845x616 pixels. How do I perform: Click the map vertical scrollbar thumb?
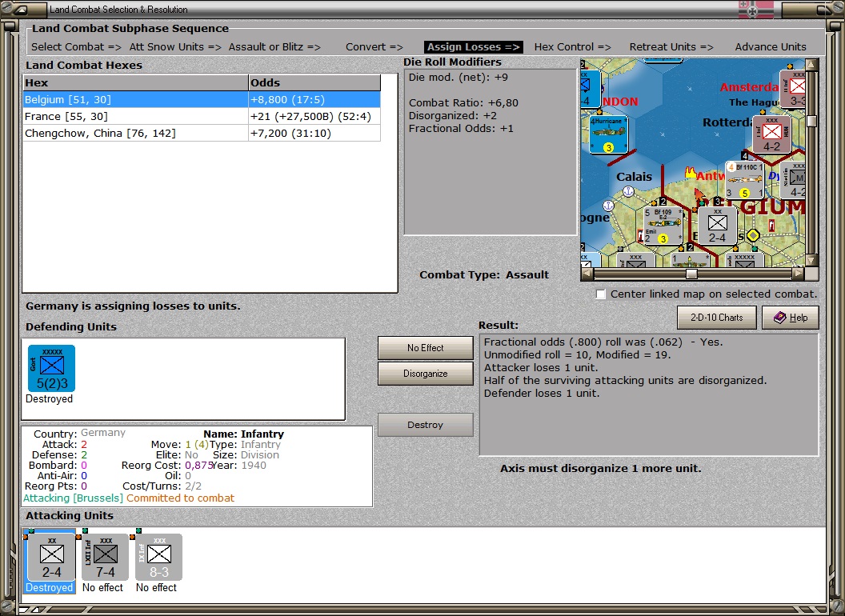[811, 122]
